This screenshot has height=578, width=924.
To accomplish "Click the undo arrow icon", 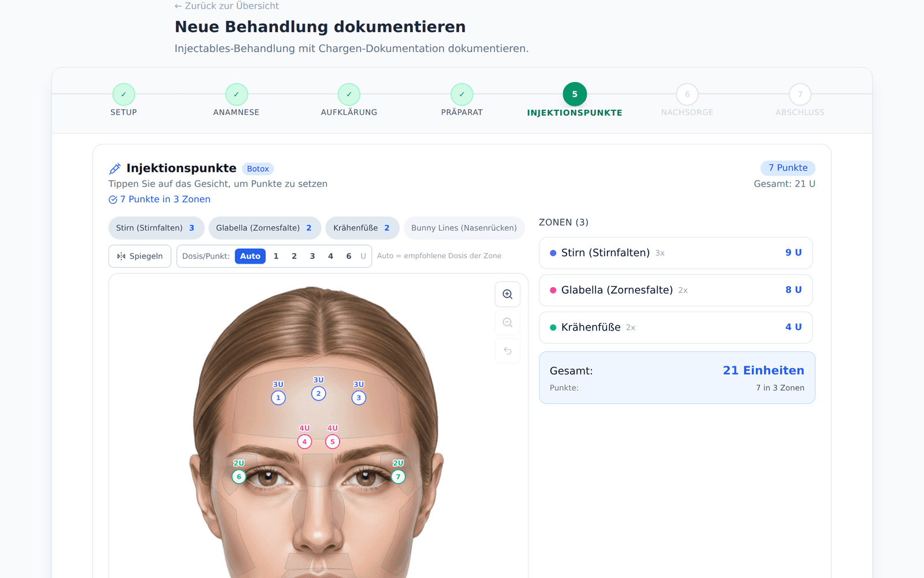I will 508,351.
